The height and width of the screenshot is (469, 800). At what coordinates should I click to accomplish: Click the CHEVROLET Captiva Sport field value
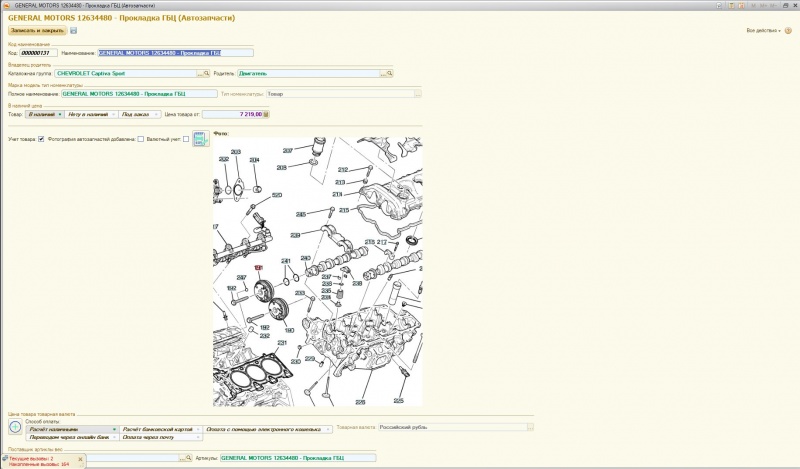(91, 73)
